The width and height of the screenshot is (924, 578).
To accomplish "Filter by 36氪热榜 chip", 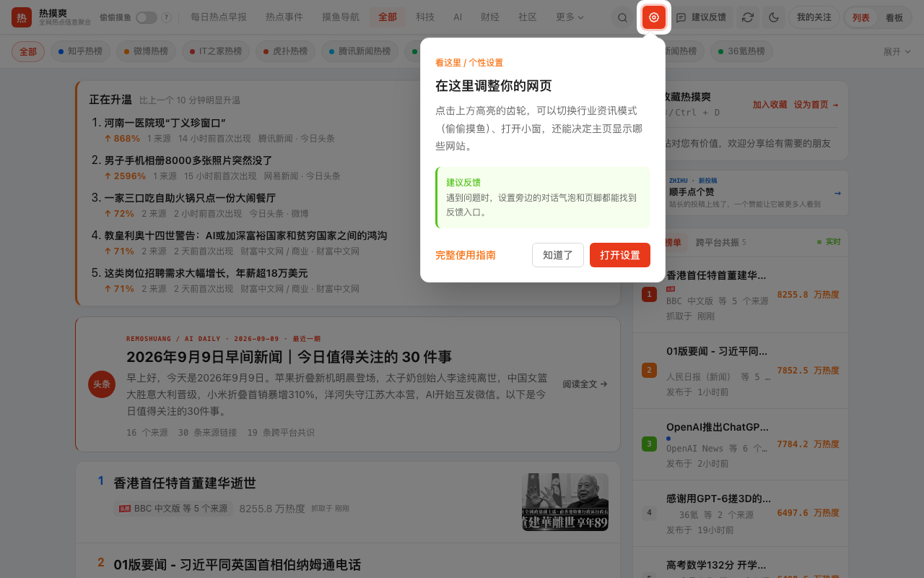I will click(x=741, y=51).
